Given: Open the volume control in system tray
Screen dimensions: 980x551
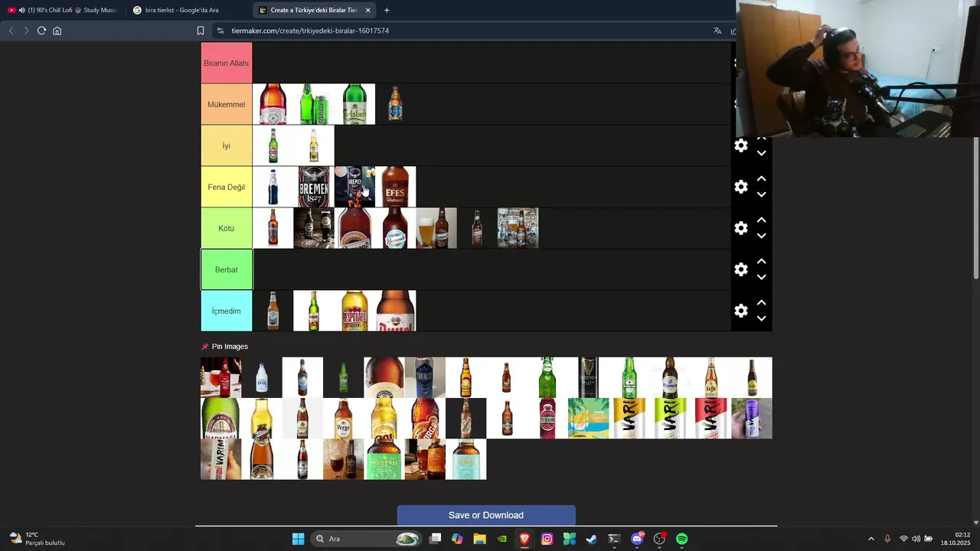Looking at the screenshot, I should click(x=916, y=539).
